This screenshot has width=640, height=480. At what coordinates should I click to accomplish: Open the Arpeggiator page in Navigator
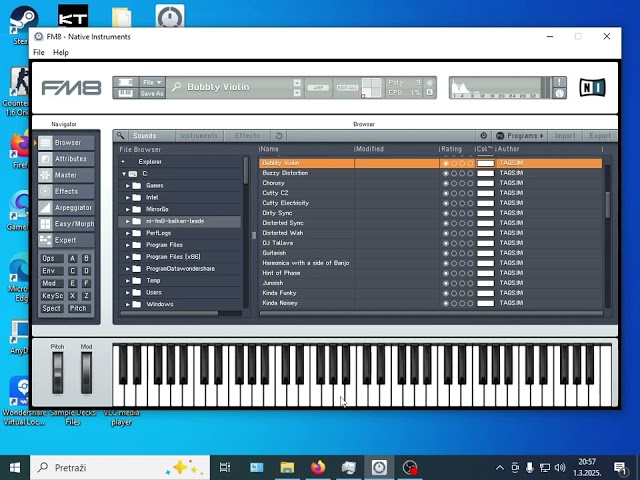pyautogui.click(x=67, y=208)
